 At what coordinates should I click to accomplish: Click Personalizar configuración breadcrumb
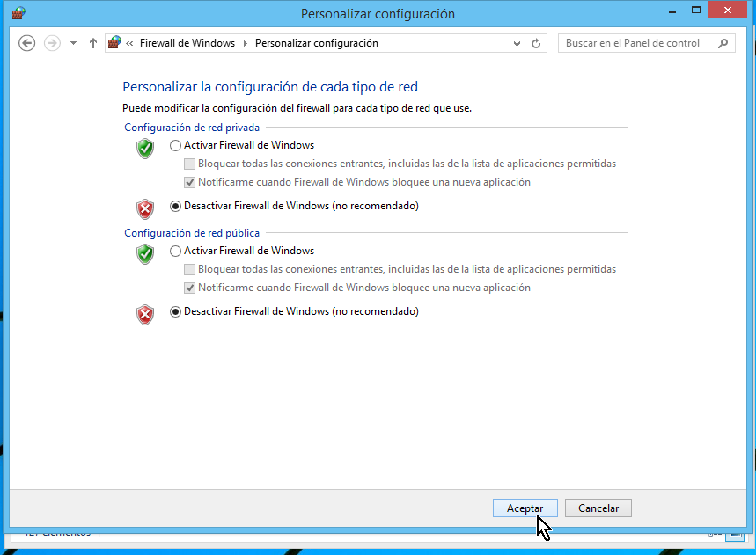pos(316,43)
